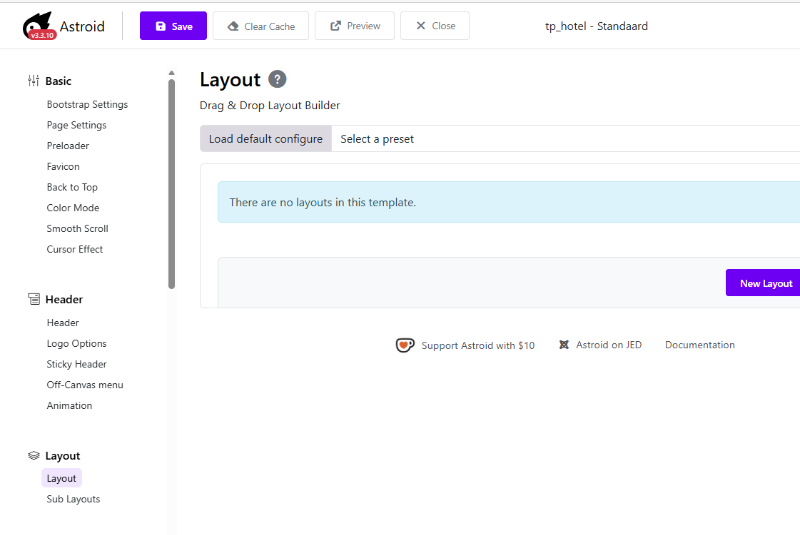Close the Astroid editor
This screenshot has height=535, width=800.
[434, 26]
